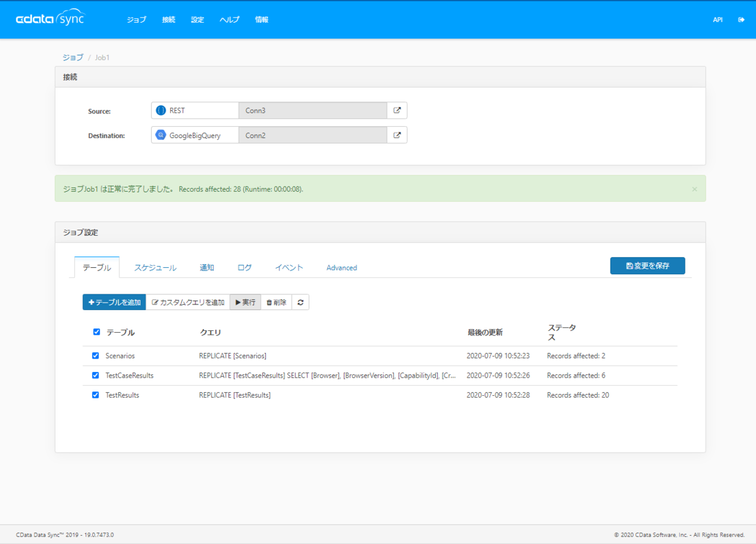Switch to the スケジュール tab
The height and width of the screenshot is (544, 756).
point(155,267)
